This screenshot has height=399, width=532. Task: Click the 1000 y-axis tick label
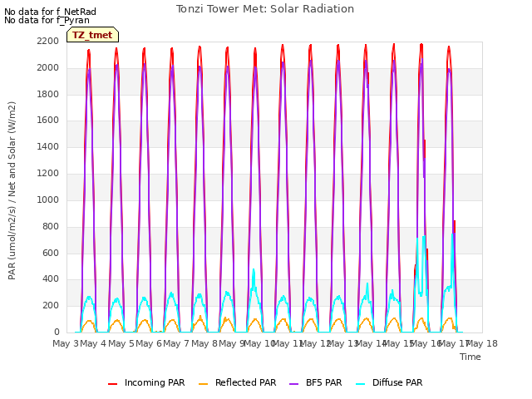click(48, 199)
